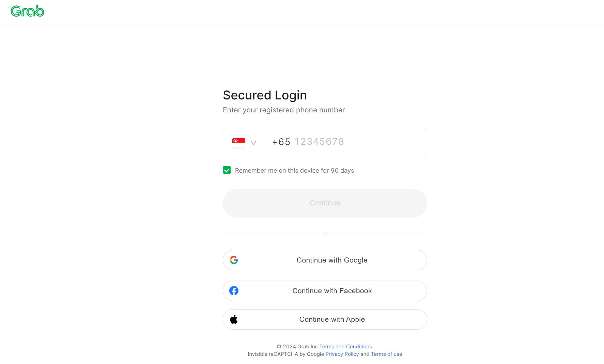The height and width of the screenshot is (364, 604).
Task: Open the Terms of use link
Action: point(386,354)
